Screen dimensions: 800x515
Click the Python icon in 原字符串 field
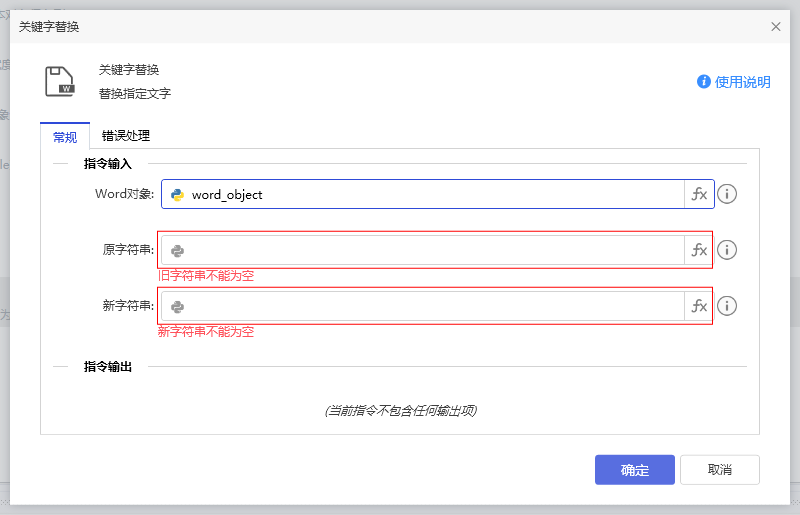pyautogui.click(x=178, y=251)
